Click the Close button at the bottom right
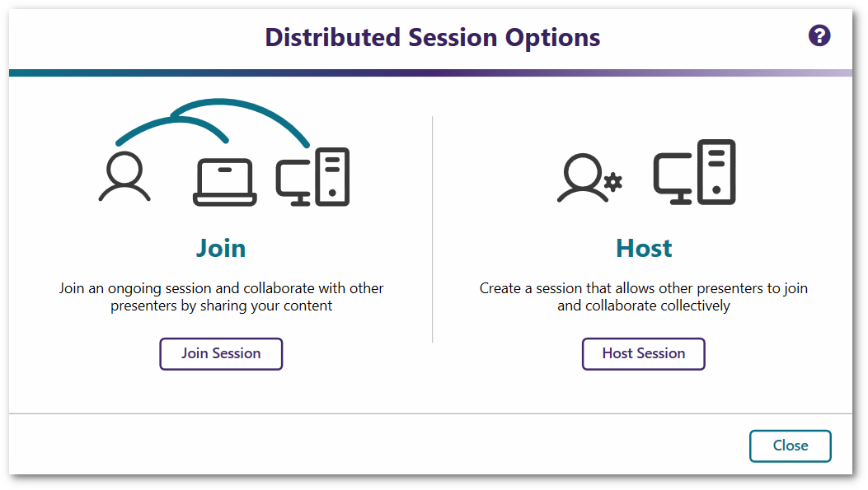 (x=790, y=446)
